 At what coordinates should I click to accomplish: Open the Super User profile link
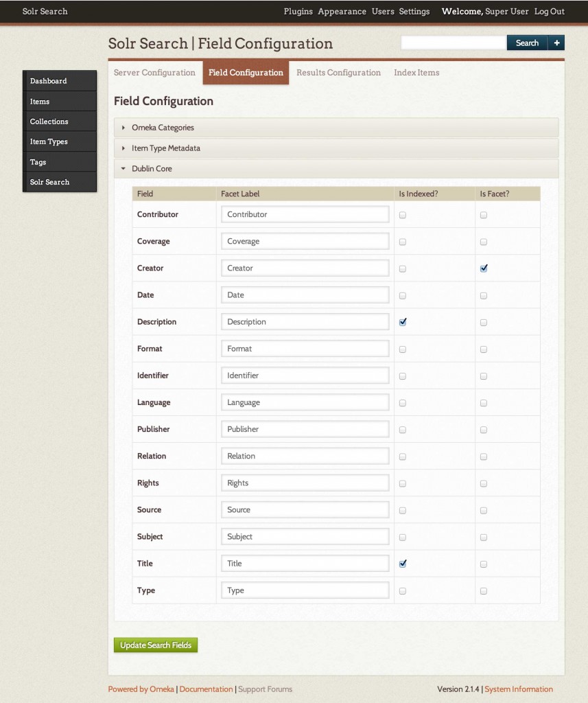[x=506, y=12]
